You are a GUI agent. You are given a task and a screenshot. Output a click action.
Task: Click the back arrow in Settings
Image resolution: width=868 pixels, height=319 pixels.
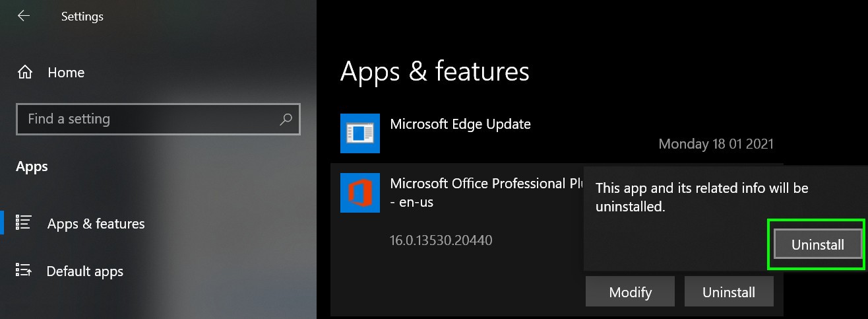pyautogui.click(x=24, y=16)
